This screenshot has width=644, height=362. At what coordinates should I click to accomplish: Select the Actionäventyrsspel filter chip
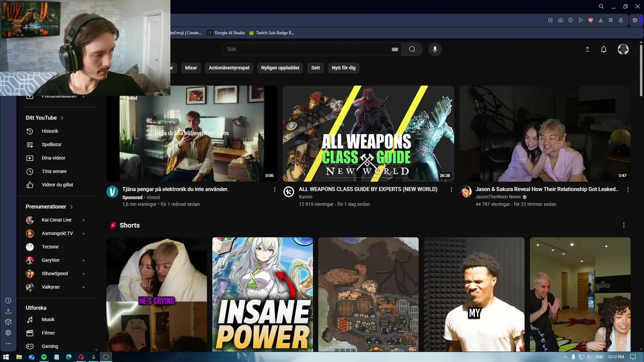point(229,68)
